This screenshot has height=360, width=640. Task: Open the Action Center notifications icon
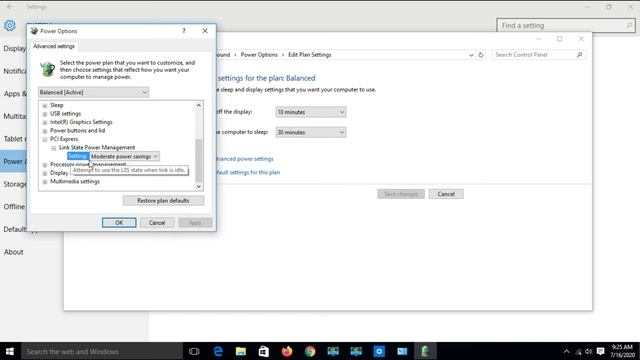(600, 351)
